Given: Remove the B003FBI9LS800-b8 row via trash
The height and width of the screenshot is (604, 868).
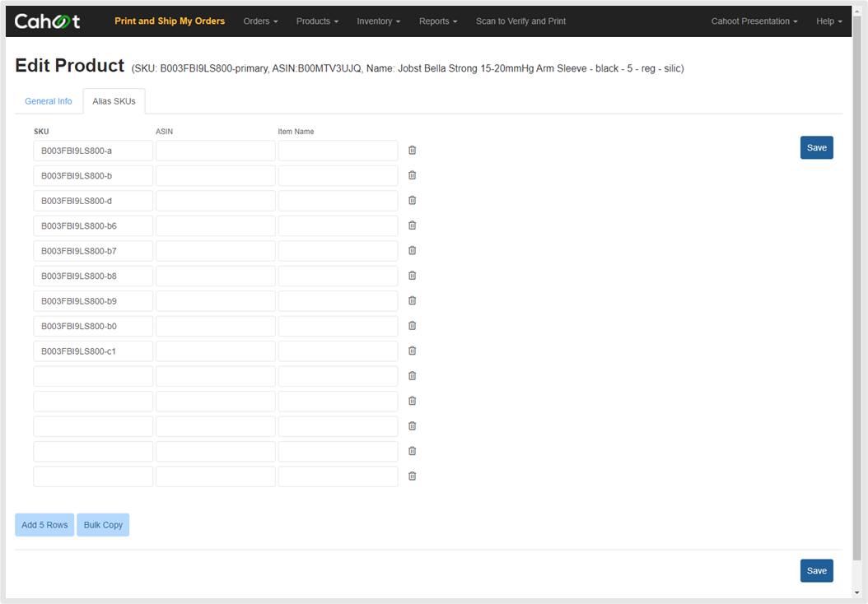Looking at the screenshot, I should coord(412,276).
